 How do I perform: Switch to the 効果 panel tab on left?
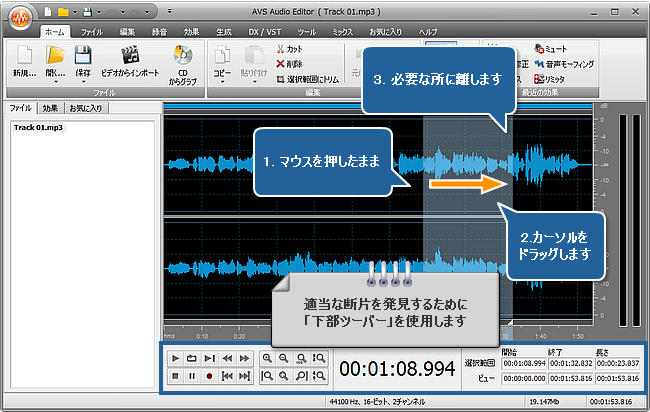pyautogui.click(x=50, y=107)
